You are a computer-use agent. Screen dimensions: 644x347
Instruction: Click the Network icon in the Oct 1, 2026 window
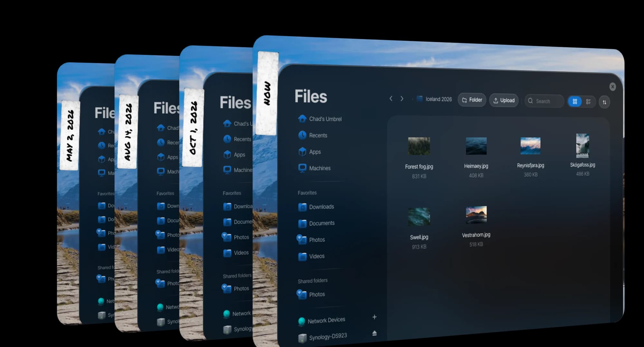coord(226,313)
